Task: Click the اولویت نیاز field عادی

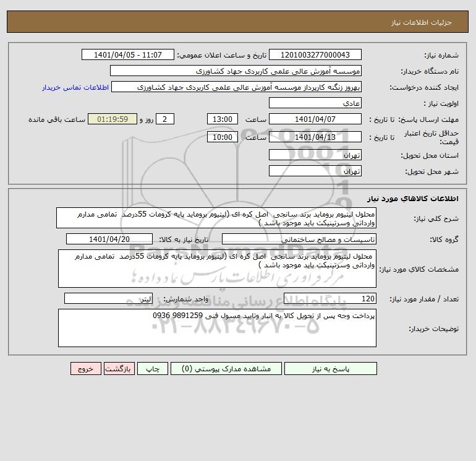Action: pos(315,103)
